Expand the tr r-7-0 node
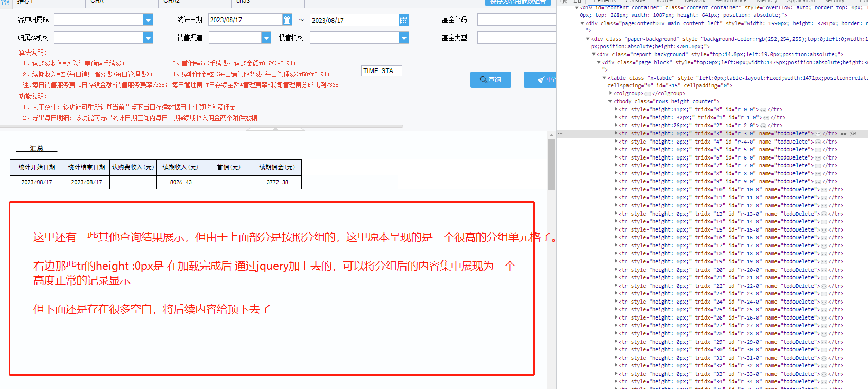Screen dimensions: 868x389 (x=616, y=166)
